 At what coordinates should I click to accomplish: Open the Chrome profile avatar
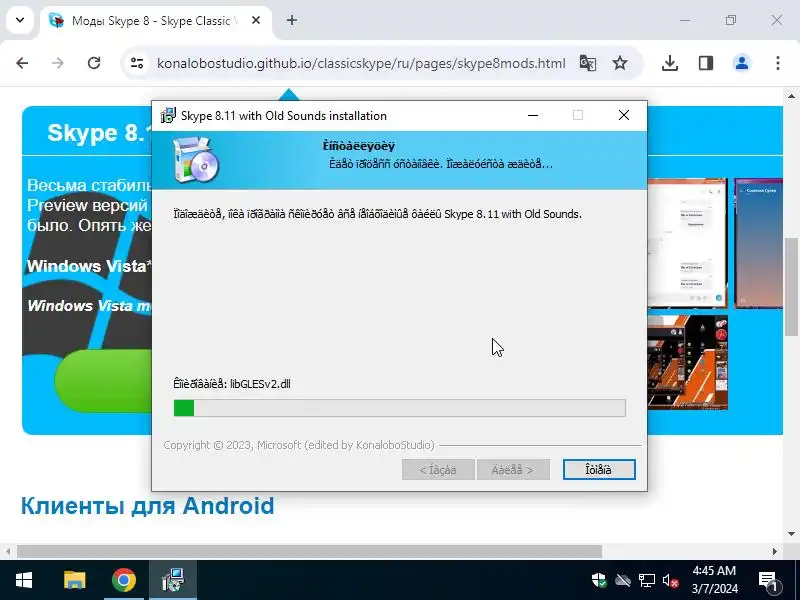[741, 63]
